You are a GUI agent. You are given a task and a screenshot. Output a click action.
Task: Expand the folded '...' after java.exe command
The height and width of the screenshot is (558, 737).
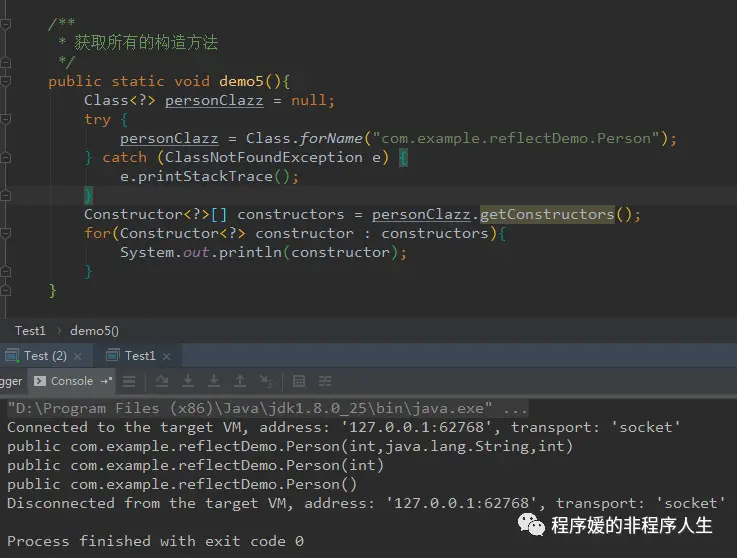click(515, 408)
